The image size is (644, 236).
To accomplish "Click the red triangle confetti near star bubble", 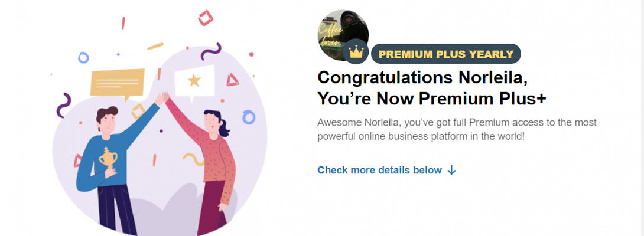I will click(x=233, y=80).
